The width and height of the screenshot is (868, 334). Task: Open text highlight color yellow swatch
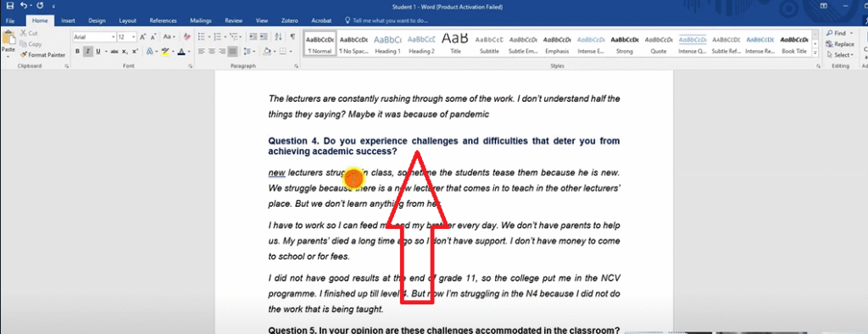(165, 52)
